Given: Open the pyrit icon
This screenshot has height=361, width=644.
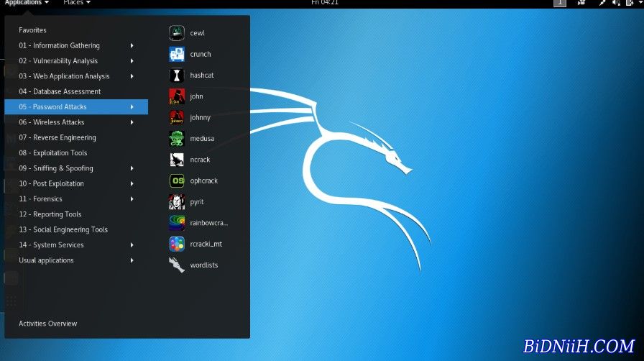Looking at the screenshot, I should tap(177, 202).
